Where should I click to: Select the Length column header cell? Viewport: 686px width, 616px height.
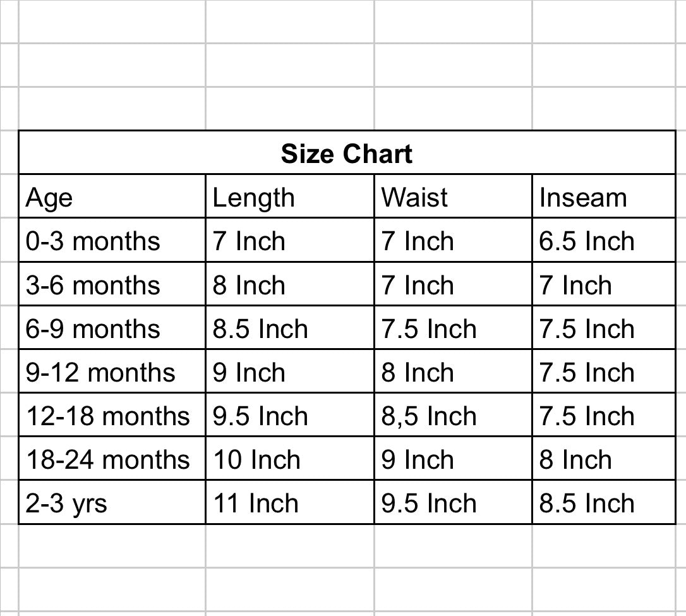(x=290, y=196)
